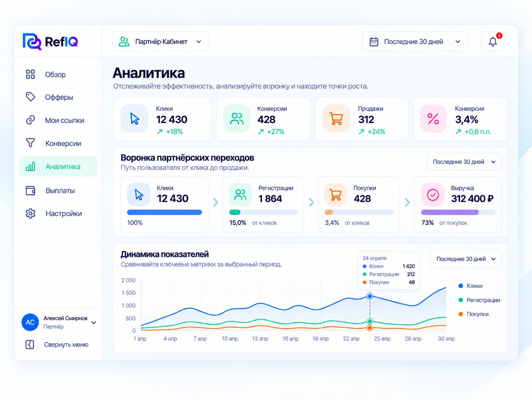Click the Аналитика bar chart icon
The width and height of the screenshot is (532, 399).
30,166
